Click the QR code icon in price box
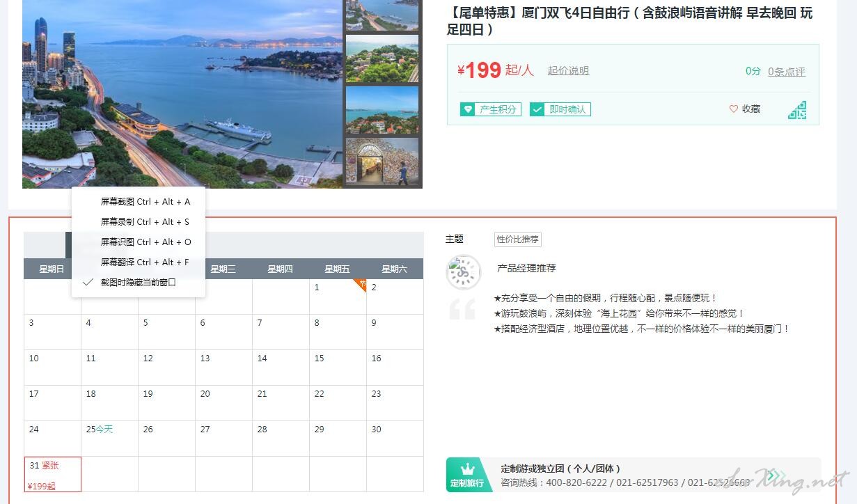The height and width of the screenshot is (504, 857). (797, 110)
